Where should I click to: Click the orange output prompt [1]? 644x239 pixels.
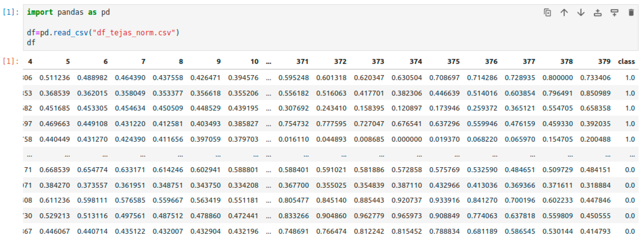[x=11, y=61]
